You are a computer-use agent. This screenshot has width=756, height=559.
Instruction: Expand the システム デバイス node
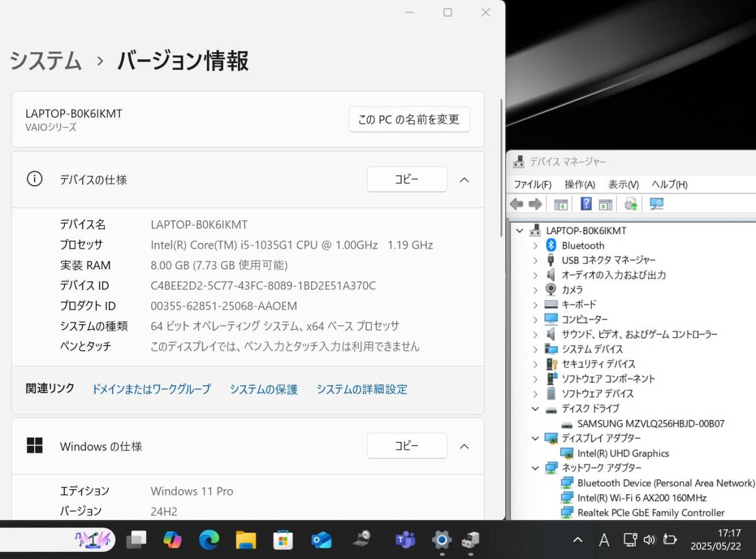(x=535, y=349)
